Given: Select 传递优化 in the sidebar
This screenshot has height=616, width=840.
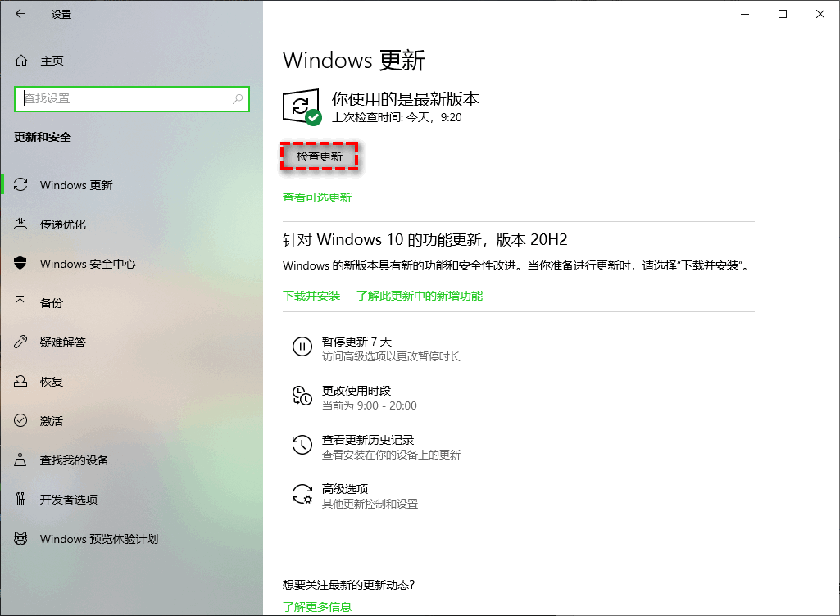Looking at the screenshot, I should 63,224.
